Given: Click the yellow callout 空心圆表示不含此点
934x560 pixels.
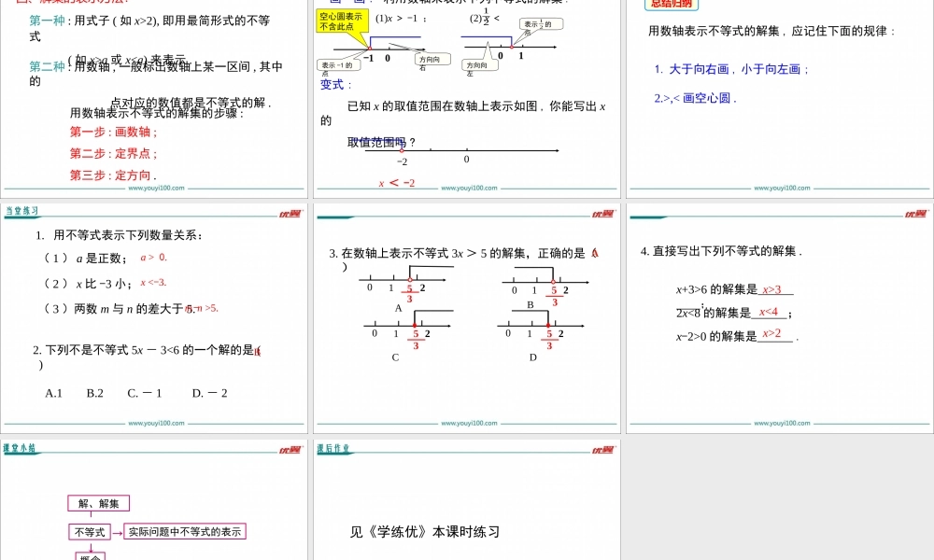Looking at the screenshot, I should (x=343, y=21).
